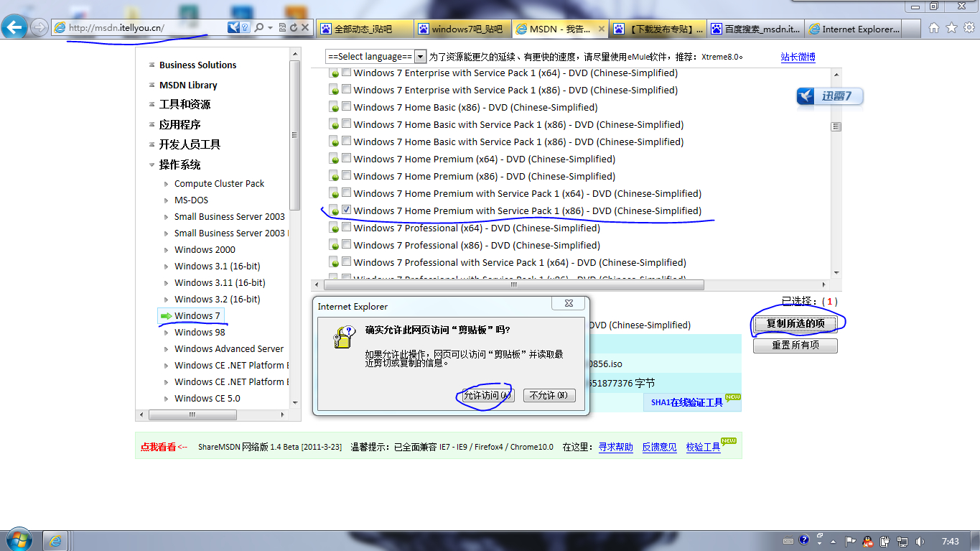
Task: Open the address bar search dropdown arrow
Action: click(270, 27)
